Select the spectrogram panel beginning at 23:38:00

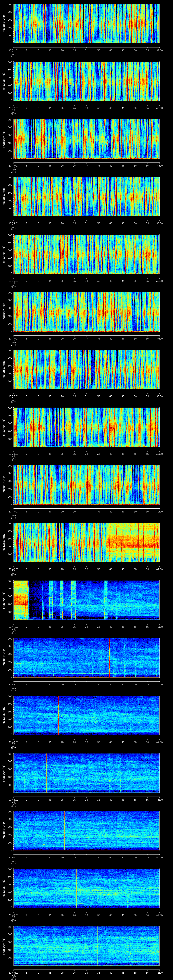[x=86, y=427]
